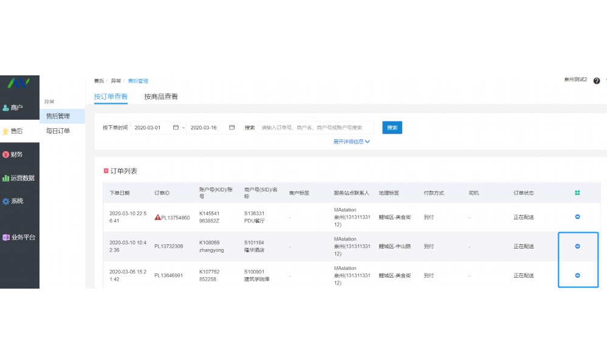This screenshot has width=607, height=364.
Task: Click the eye icon on row PL13646991
Action: (578, 275)
